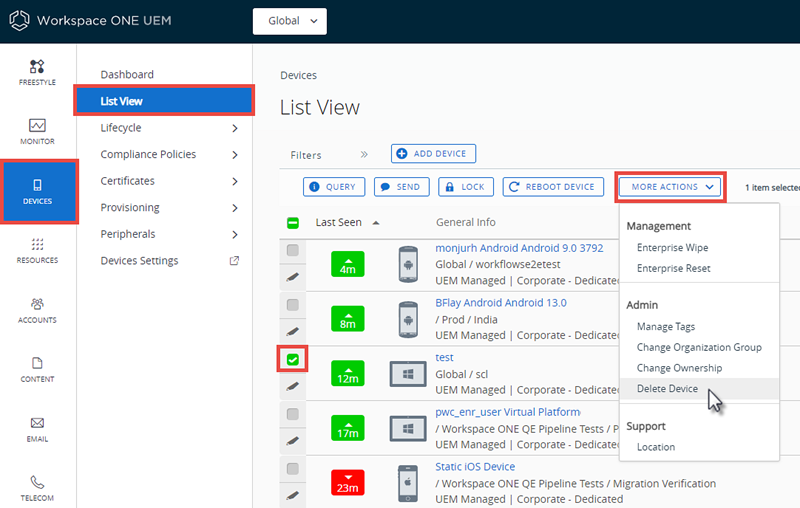This screenshot has height=508, width=800.
Task: Open the Telecom sidebar icon
Action: point(37,482)
